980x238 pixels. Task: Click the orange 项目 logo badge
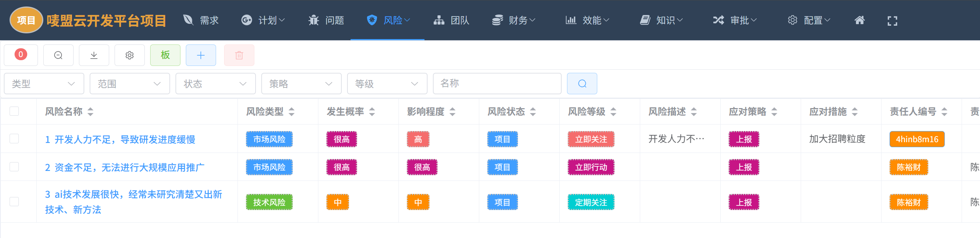tap(26, 20)
